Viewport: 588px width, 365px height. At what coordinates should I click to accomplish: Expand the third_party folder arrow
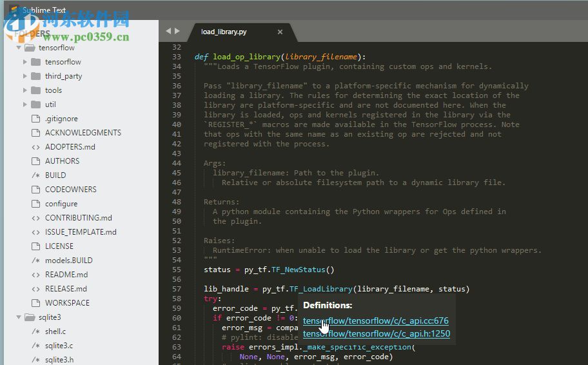point(24,76)
